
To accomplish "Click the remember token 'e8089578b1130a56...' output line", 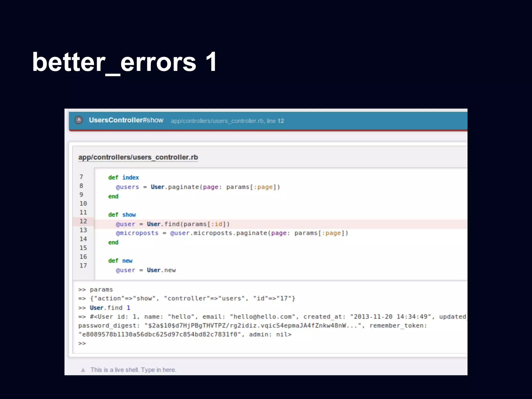I will coord(185,334).
